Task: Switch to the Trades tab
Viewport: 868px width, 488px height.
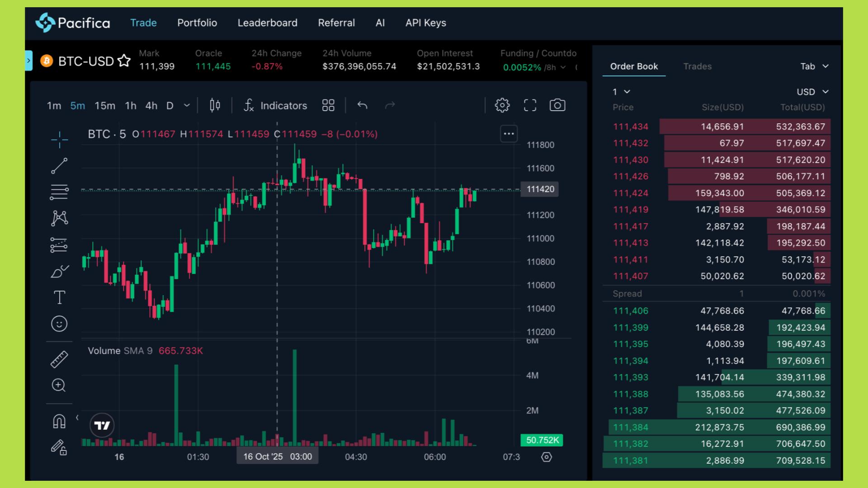Action: pyautogui.click(x=697, y=66)
